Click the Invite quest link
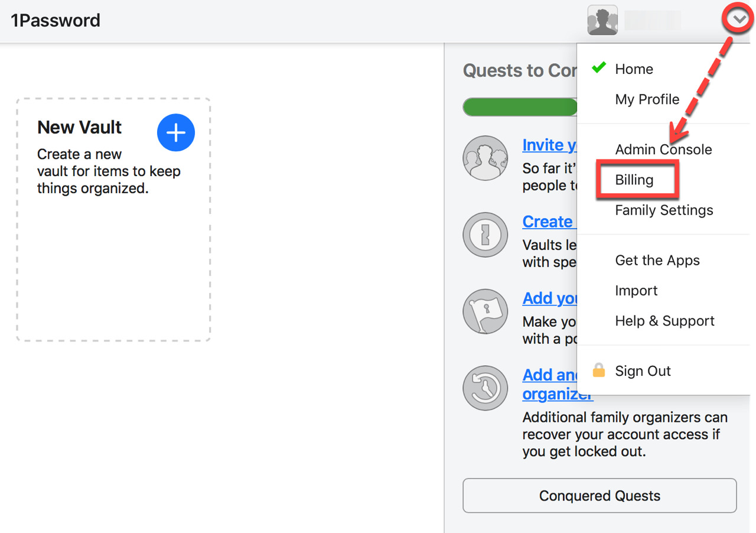The image size is (756, 533). pos(549,145)
